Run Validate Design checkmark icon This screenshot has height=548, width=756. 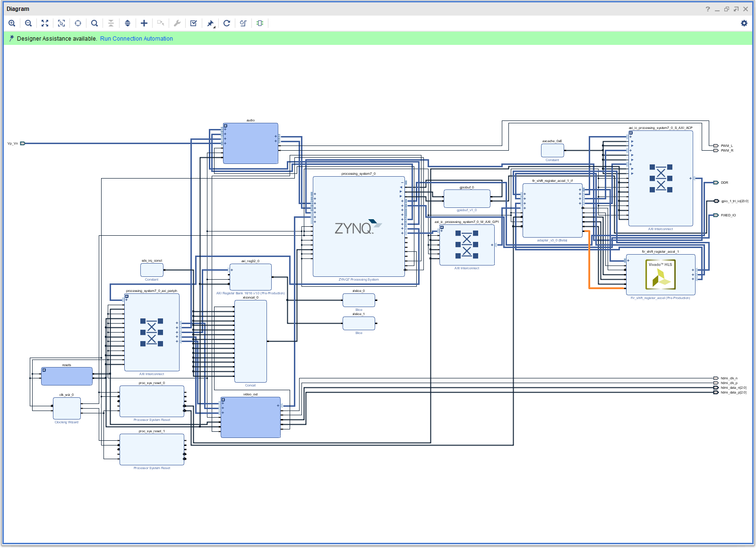(x=194, y=23)
